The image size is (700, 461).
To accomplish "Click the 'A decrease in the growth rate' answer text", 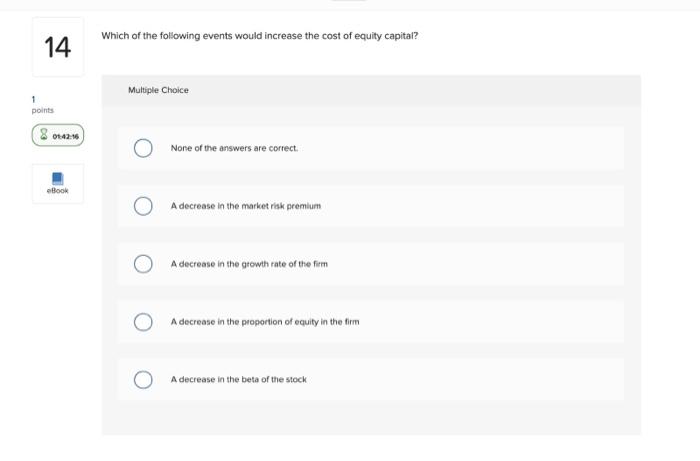I will point(249,264).
